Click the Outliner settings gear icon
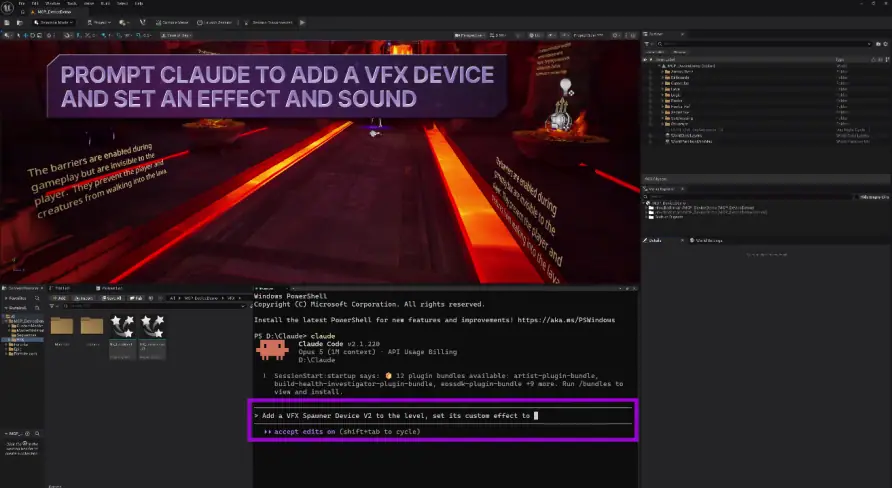 pos(885,44)
